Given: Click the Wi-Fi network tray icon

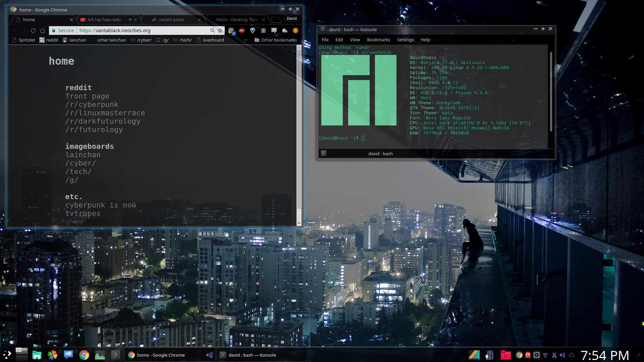Looking at the screenshot, I should click(545, 355).
